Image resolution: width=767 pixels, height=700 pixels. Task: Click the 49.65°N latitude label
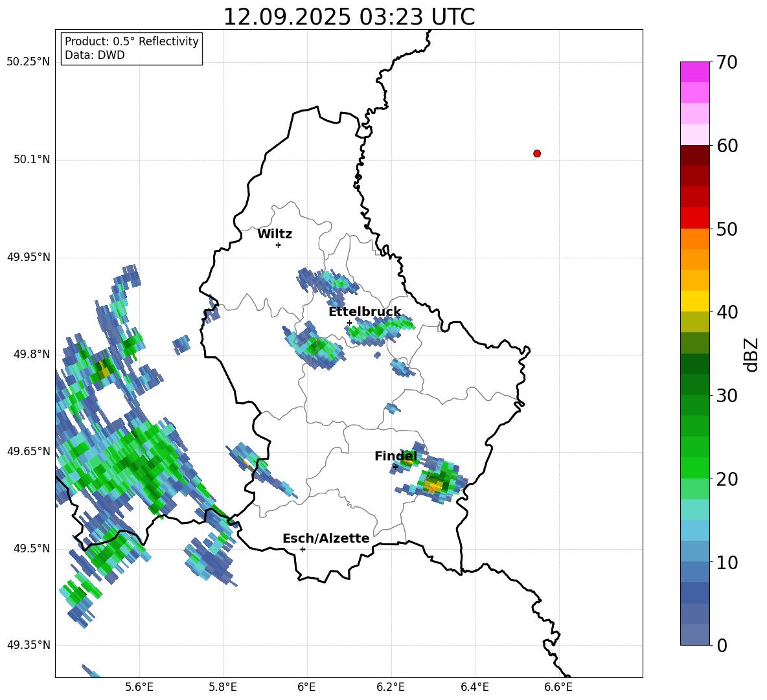point(29,451)
